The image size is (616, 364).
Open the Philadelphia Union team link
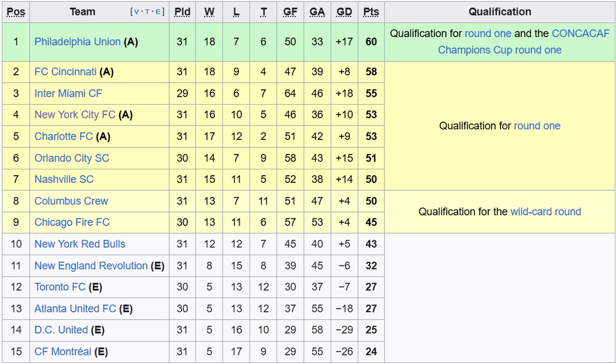pos(78,42)
